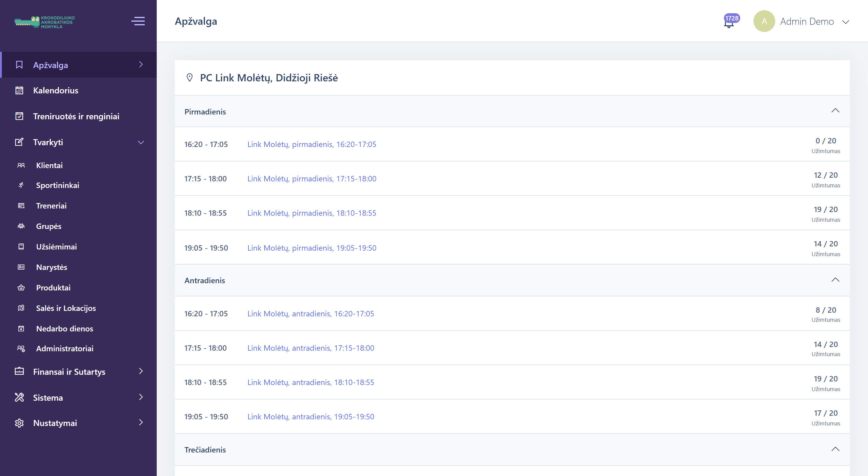Click the Admin Demo avatar circle
Viewport: 868px width, 476px height.
tap(764, 21)
